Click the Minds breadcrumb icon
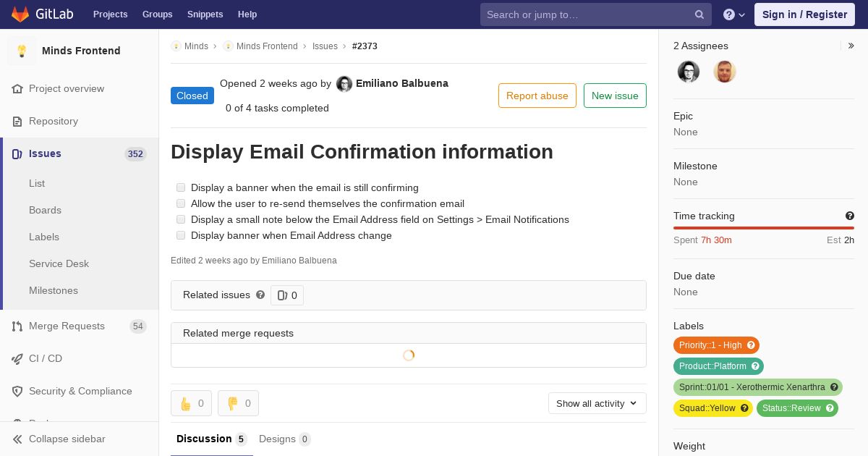This screenshot has width=868, height=456. (176, 46)
